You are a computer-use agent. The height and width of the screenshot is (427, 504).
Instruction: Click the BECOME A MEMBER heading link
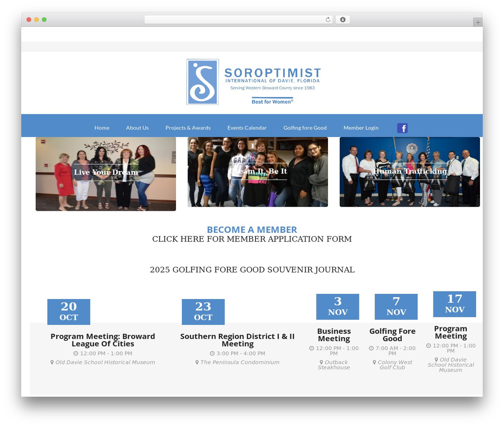(x=252, y=230)
